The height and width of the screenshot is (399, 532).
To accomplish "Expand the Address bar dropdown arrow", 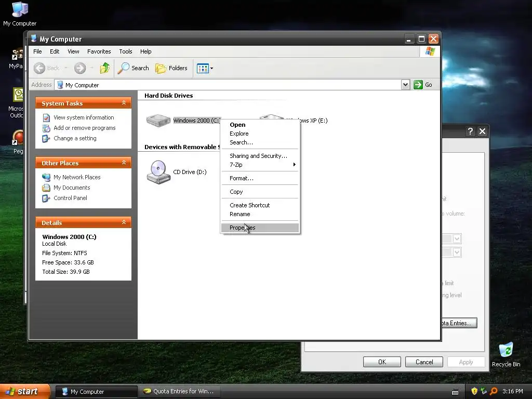I will pos(405,85).
